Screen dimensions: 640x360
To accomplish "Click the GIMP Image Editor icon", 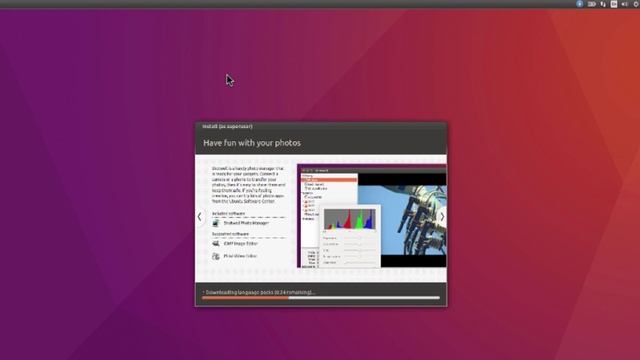I will coord(216,244).
